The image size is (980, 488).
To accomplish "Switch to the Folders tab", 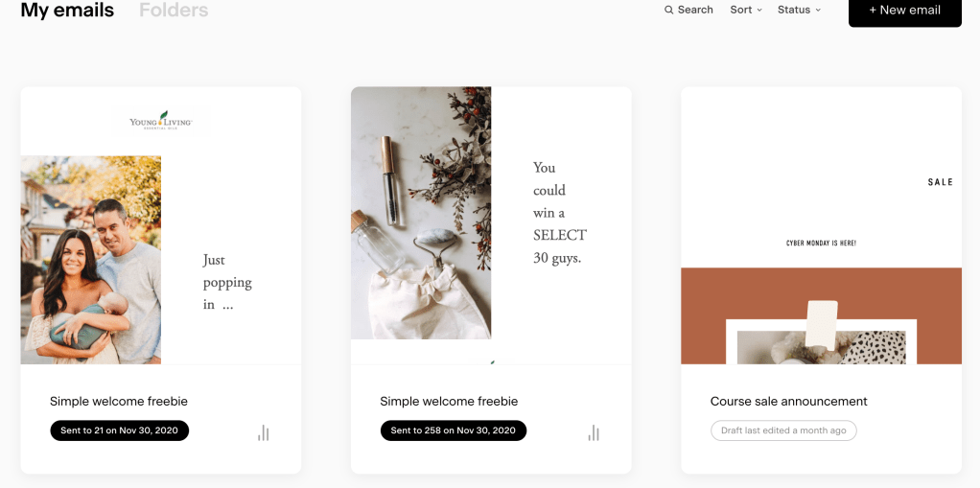I will [x=174, y=11].
